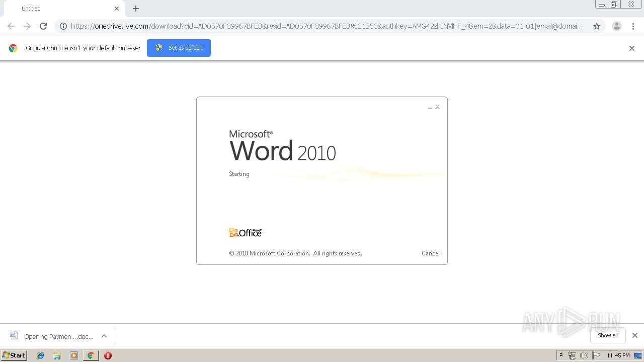Open the Windows Start menu

point(14,355)
